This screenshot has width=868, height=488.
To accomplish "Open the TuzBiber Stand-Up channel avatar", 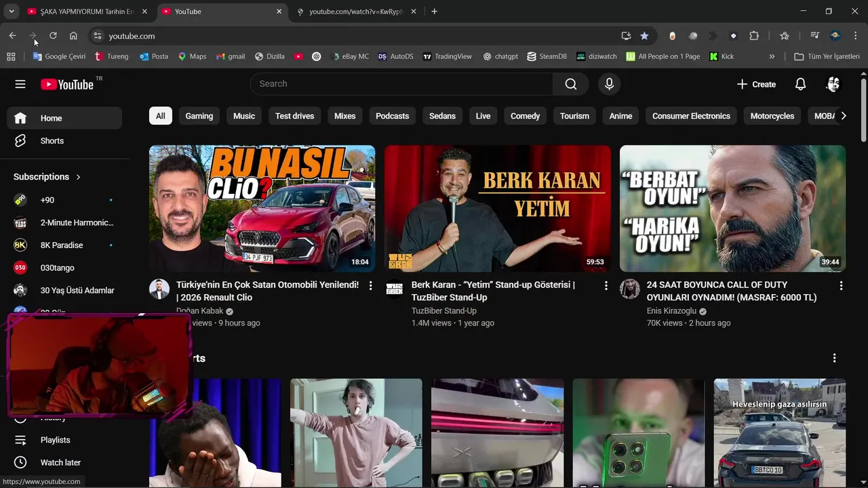I will coord(395,289).
